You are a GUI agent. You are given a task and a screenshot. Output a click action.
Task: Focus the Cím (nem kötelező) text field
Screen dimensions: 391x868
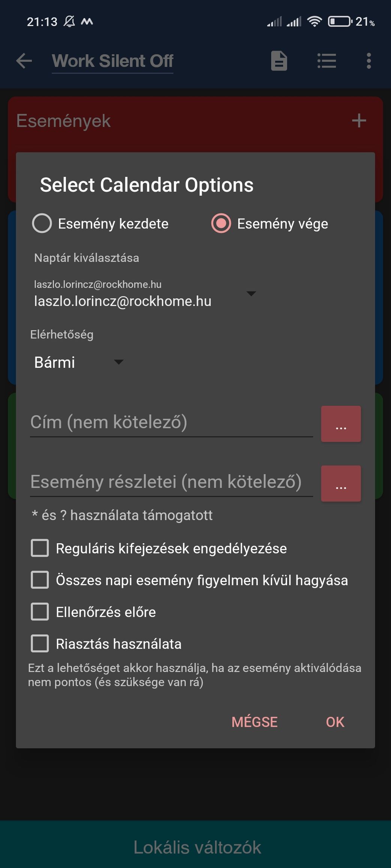point(171,423)
